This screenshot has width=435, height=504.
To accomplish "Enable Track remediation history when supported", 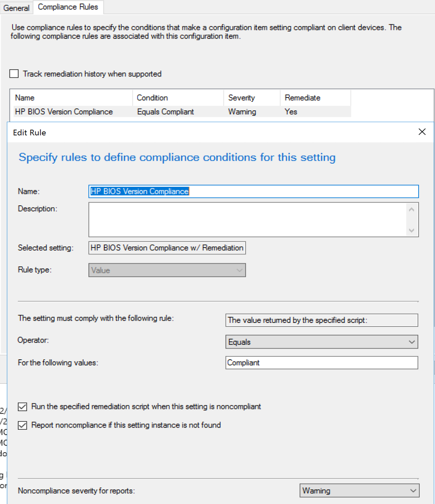I will [14, 74].
